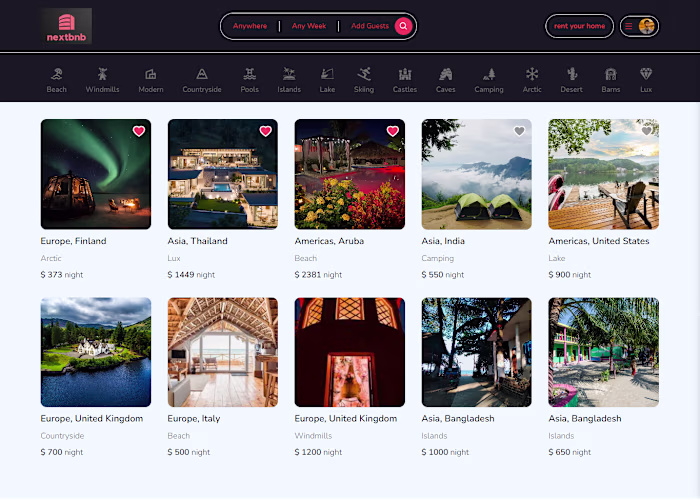Click the Asia, Thailand listing title

[198, 241]
